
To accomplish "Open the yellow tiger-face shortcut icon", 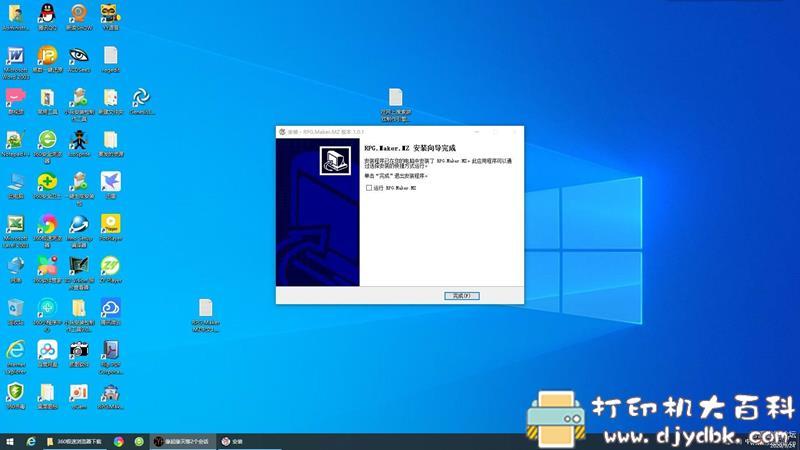I will [x=111, y=16].
